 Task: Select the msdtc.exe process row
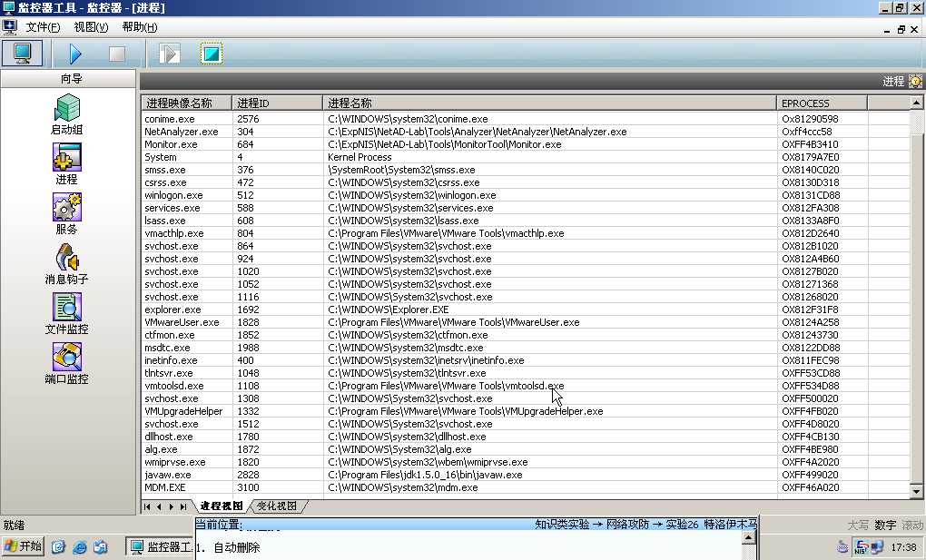tap(526, 348)
